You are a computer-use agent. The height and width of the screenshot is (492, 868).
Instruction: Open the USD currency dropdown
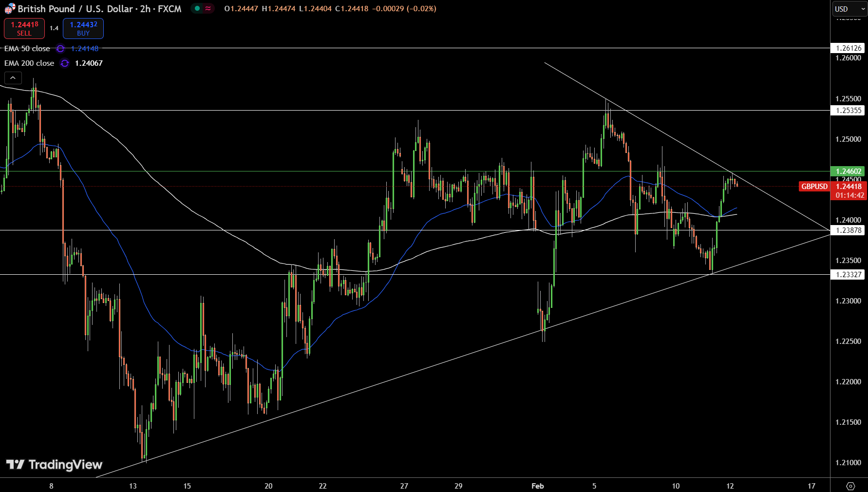(849, 9)
